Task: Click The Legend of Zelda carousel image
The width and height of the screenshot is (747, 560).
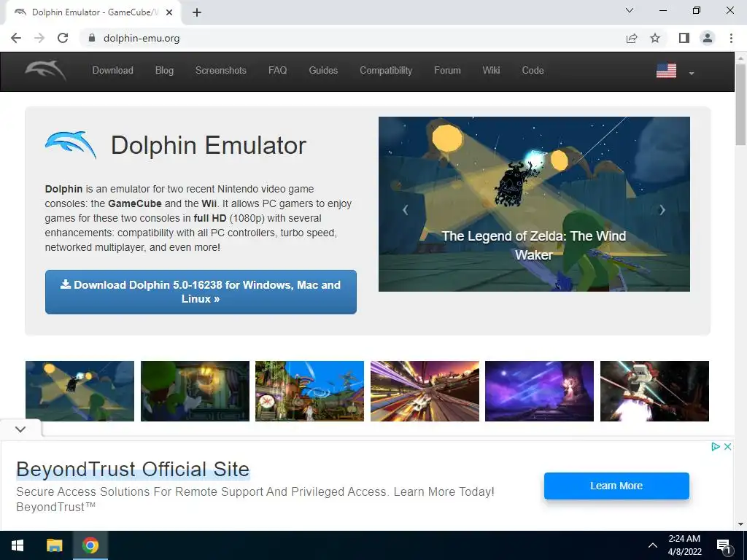Action: 534,204
